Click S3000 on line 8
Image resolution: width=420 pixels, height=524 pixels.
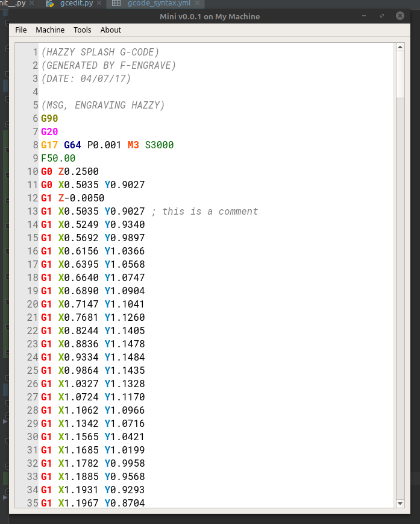[x=159, y=145]
